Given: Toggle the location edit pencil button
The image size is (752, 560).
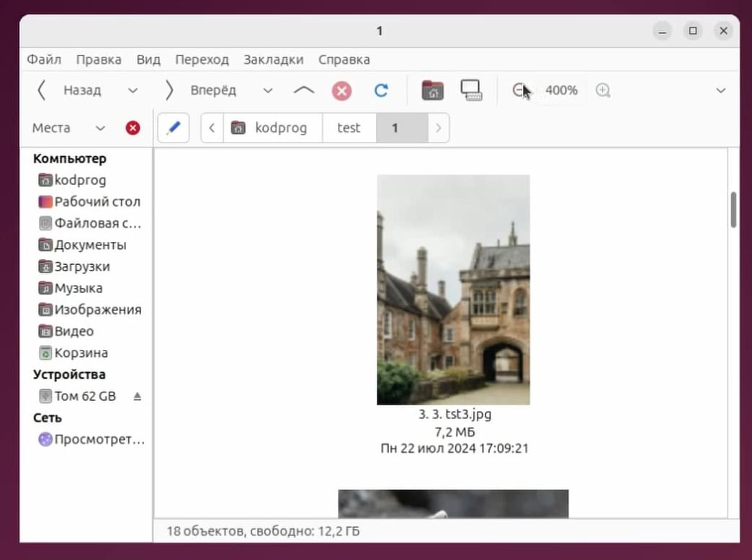Looking at the screenshot, I should [x=174, y=128].
